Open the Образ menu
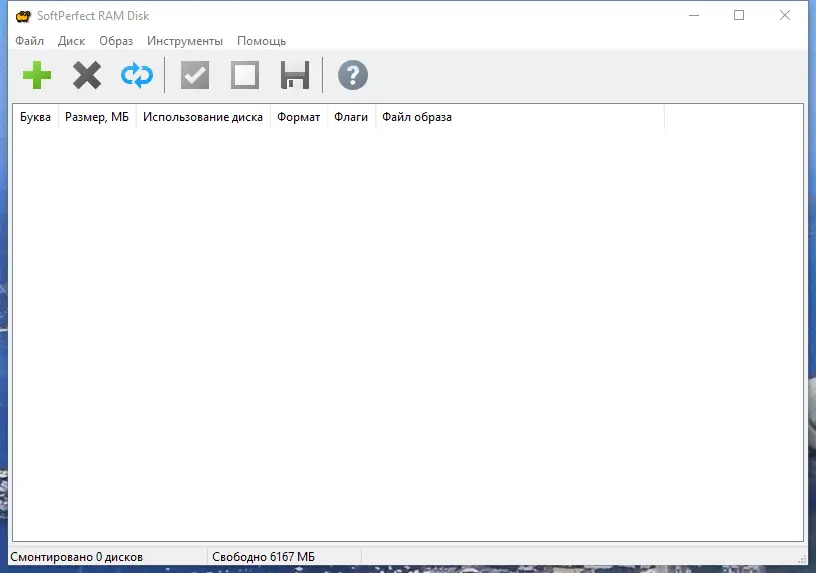The width and height of the screenshot is (816, 573). point(116,41)
